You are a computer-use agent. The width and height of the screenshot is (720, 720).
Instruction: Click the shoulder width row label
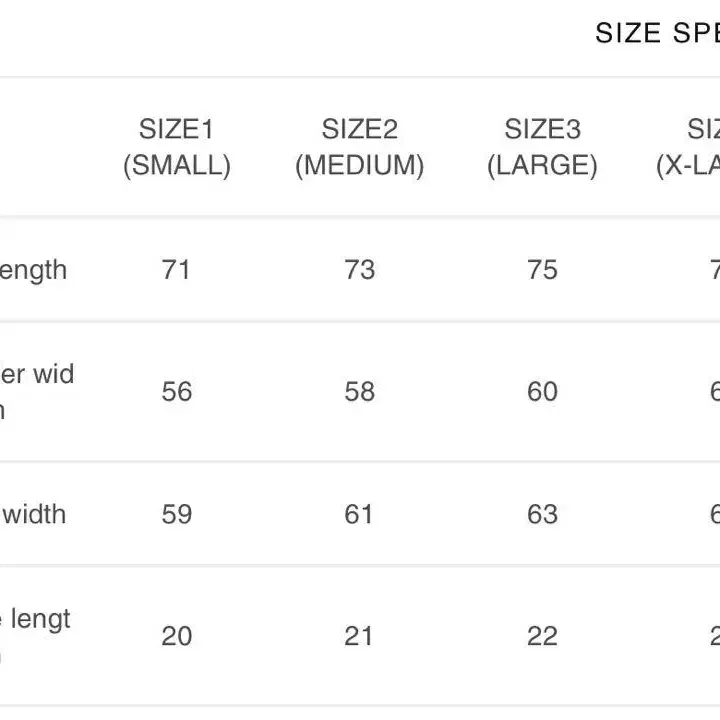pos(36,390)
